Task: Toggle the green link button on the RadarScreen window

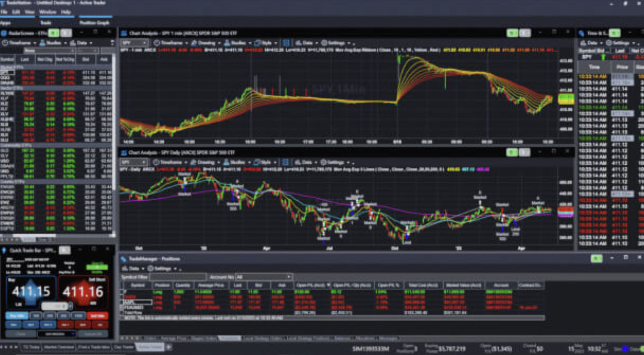Action: click(x=53, y=33)
